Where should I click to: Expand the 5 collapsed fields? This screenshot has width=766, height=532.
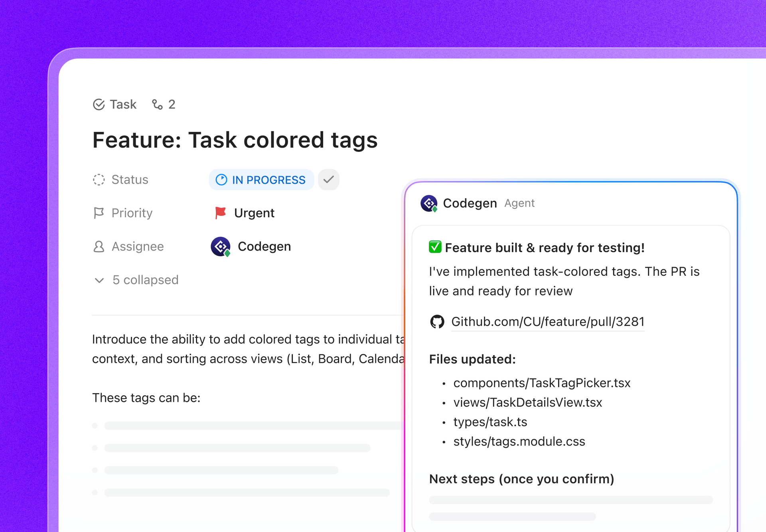pyautogui.click(x=136, y=280)
